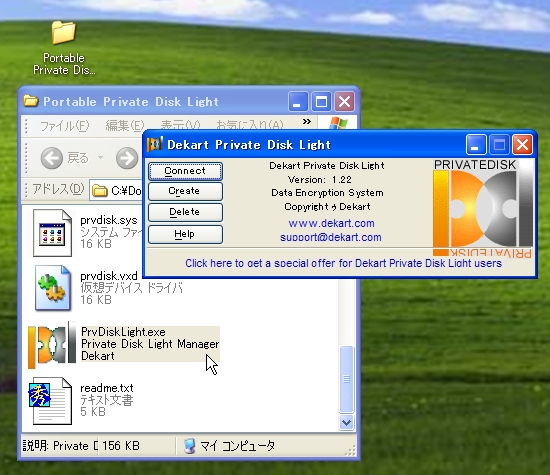550x475 pixels.
Task: Click the vertical scrollbar thumb in Explorer
Action: pyautogui.click(x=347, y=379)
